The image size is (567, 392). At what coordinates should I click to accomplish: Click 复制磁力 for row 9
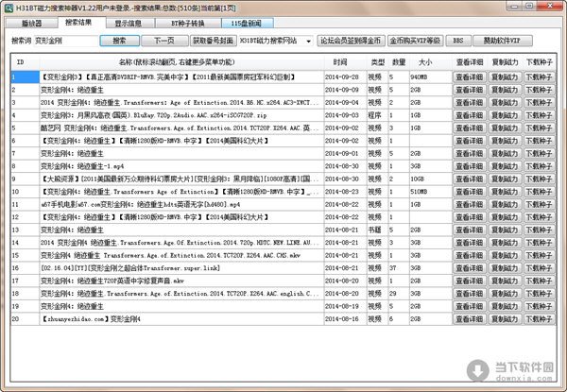click(505, 179)
